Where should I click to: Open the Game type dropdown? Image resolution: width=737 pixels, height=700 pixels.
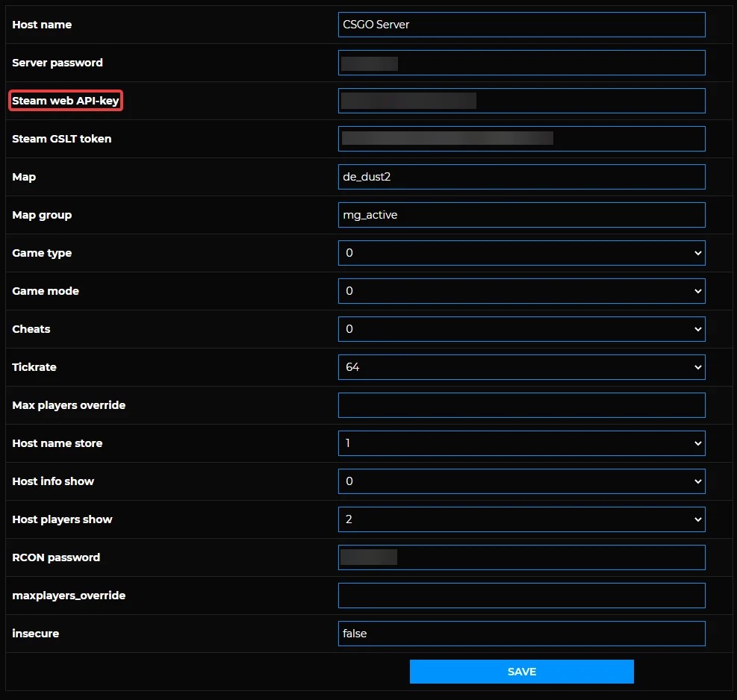(x=521, y=253)
